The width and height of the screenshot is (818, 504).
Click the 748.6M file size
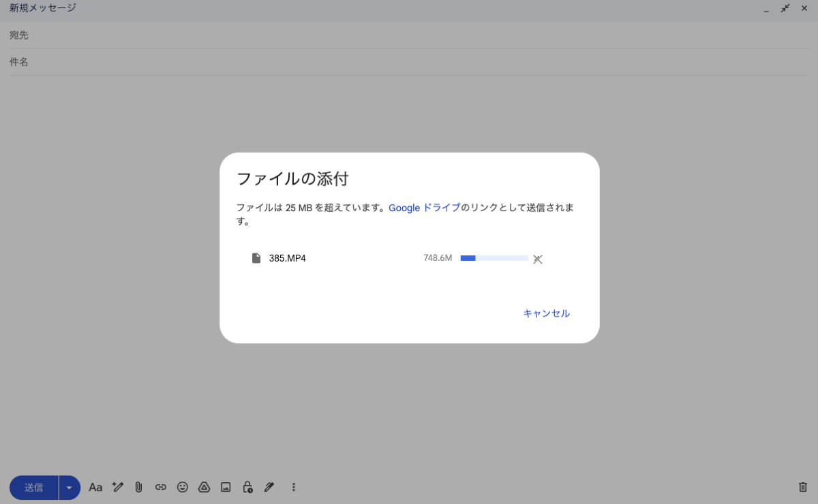pos(438,258)
